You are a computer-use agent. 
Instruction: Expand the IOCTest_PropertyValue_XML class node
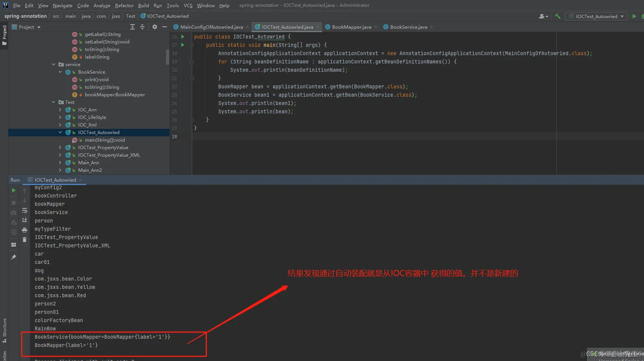pyautogui.click(x=60, y=155)
